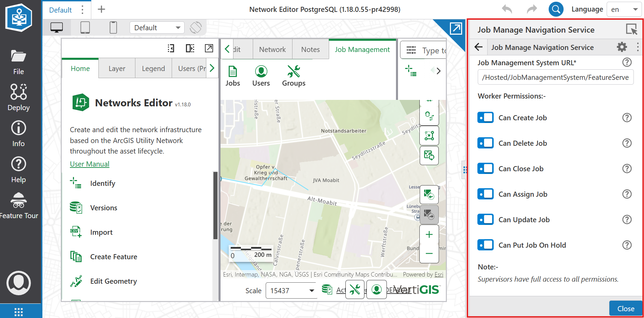The height and width of the screenshot is (318, 644).
Task: Click the Type to search field
Action: click(x=423, y=50)
